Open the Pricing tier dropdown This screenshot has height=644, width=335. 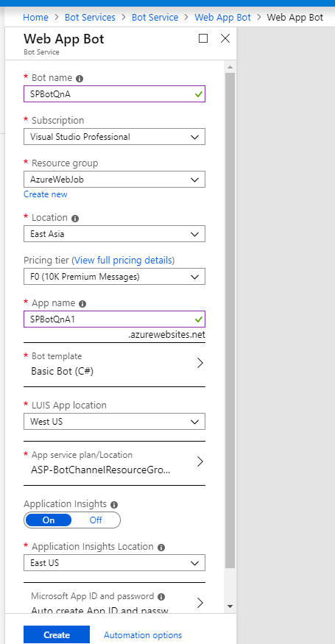point(114,277)
